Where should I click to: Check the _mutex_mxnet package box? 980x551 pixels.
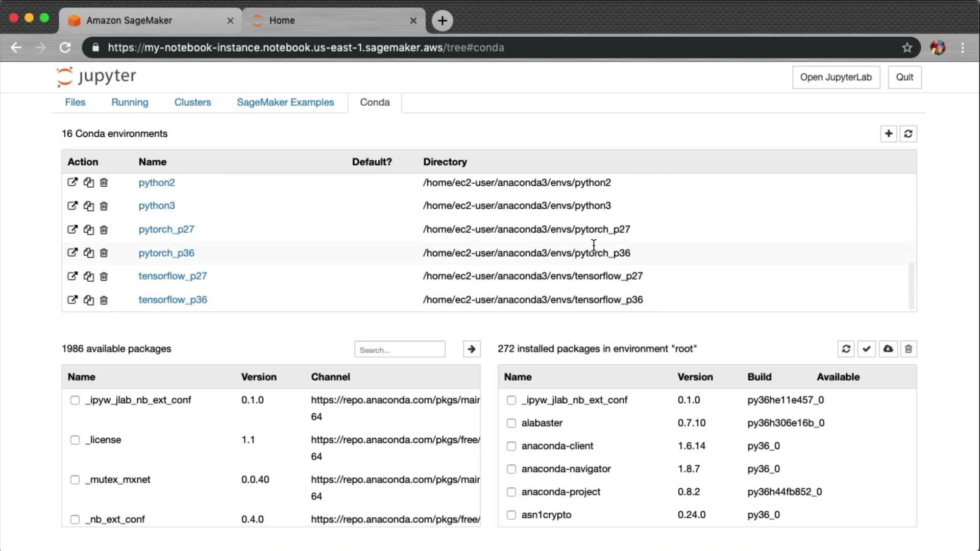(x=75, y=480)
